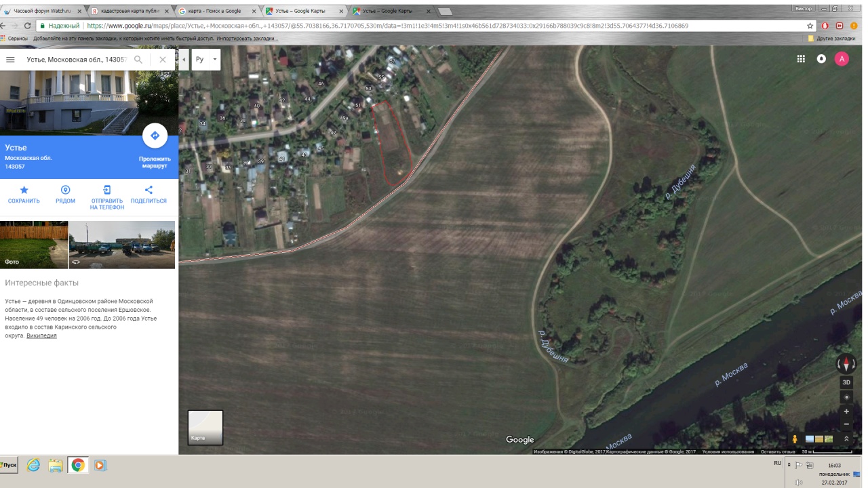Switch to map view via Карта thumbnail
The width and height of the screenshot is (868, 488).
click(205, 427)
